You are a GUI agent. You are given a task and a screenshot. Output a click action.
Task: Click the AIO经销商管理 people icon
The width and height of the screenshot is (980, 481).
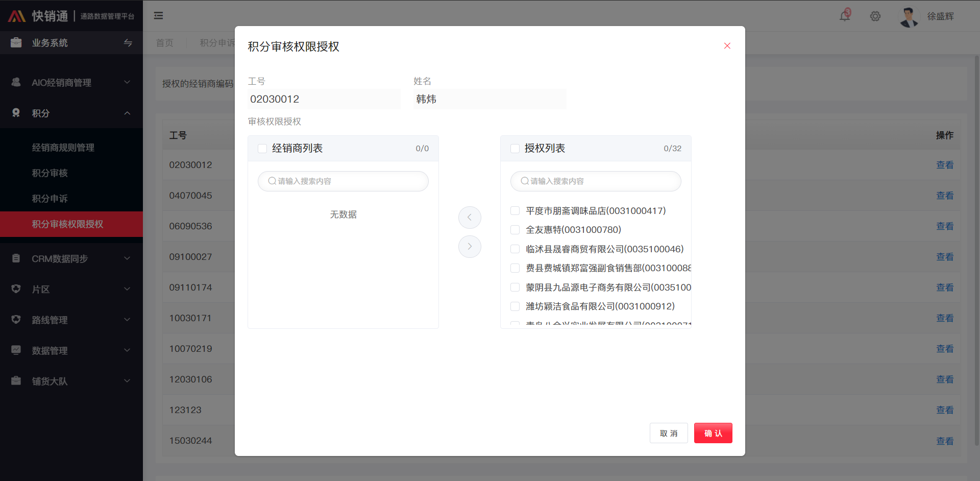tap(16, 82)
